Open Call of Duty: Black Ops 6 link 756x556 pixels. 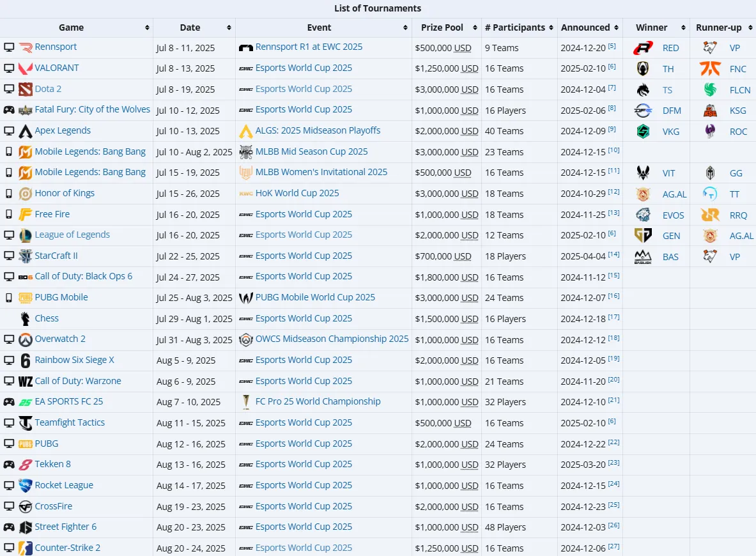coord(84,276)
